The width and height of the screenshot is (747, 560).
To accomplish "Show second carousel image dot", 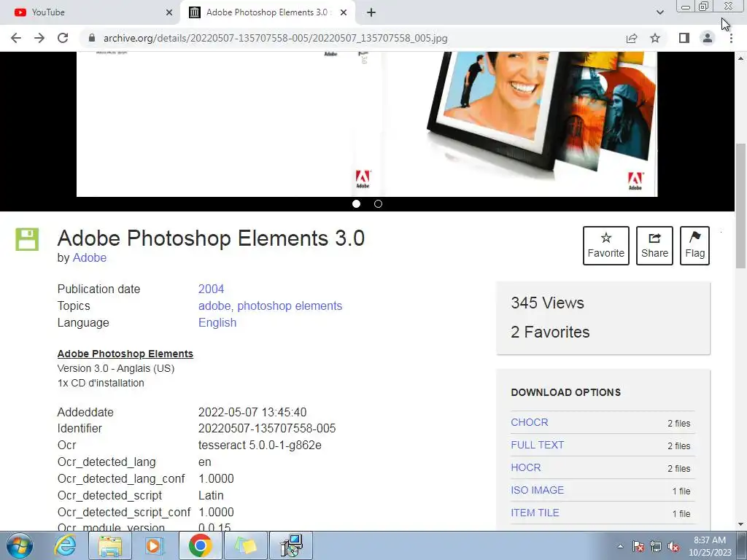I will coord(379,204).
